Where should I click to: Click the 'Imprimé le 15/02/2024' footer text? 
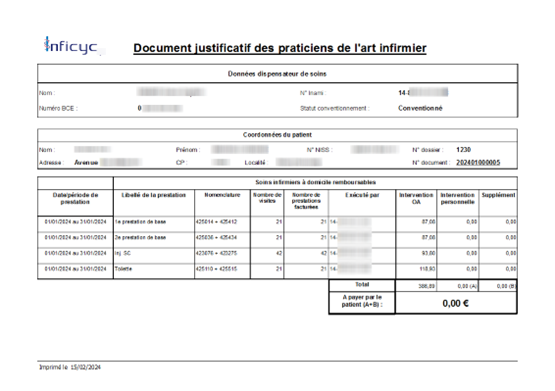[70, 367]
